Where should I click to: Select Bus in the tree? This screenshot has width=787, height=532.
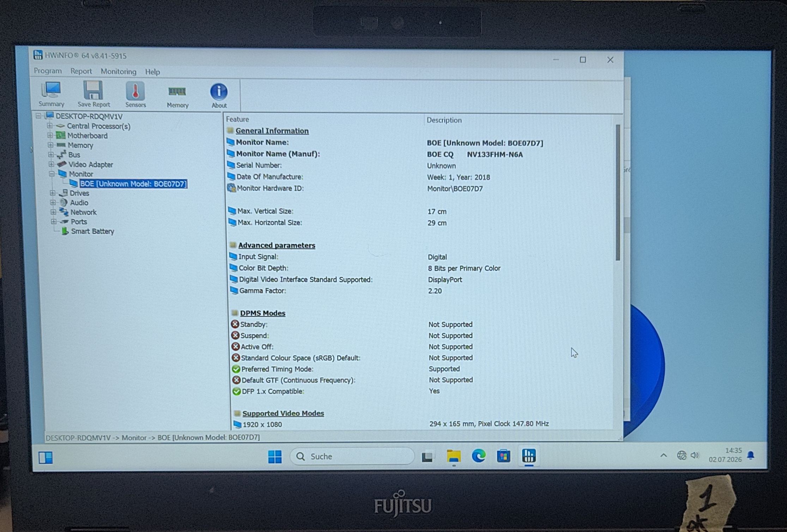point(74,155)
